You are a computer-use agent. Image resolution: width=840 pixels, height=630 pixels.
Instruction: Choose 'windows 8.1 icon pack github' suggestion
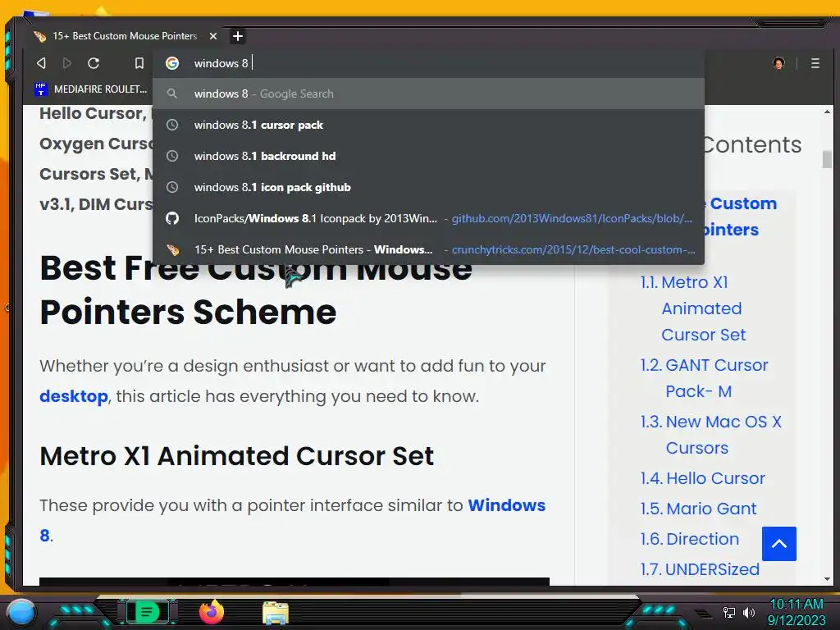pyautogui.click(x=428, y=187)
